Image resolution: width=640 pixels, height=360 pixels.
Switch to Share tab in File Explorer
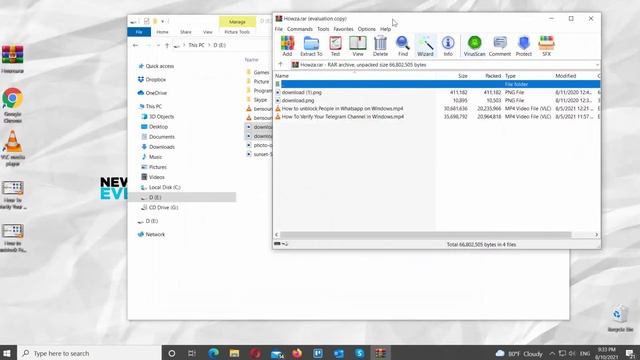[186, 32]
